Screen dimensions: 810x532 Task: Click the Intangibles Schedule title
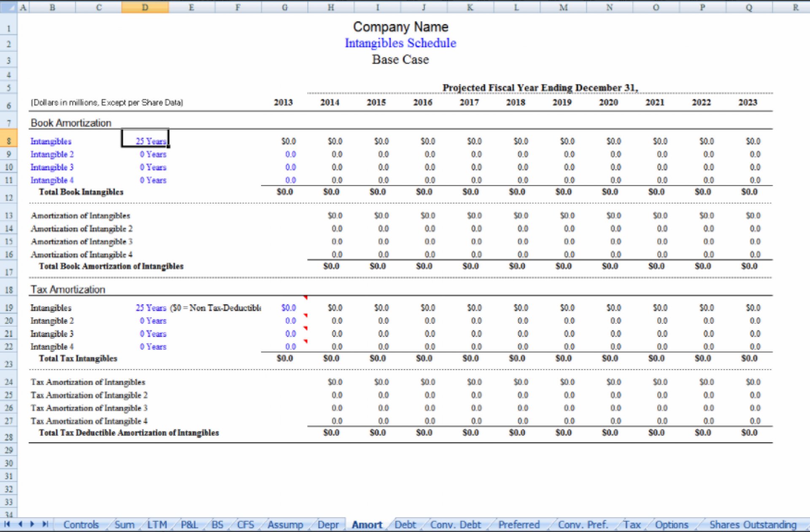click(x=400, y=43)
